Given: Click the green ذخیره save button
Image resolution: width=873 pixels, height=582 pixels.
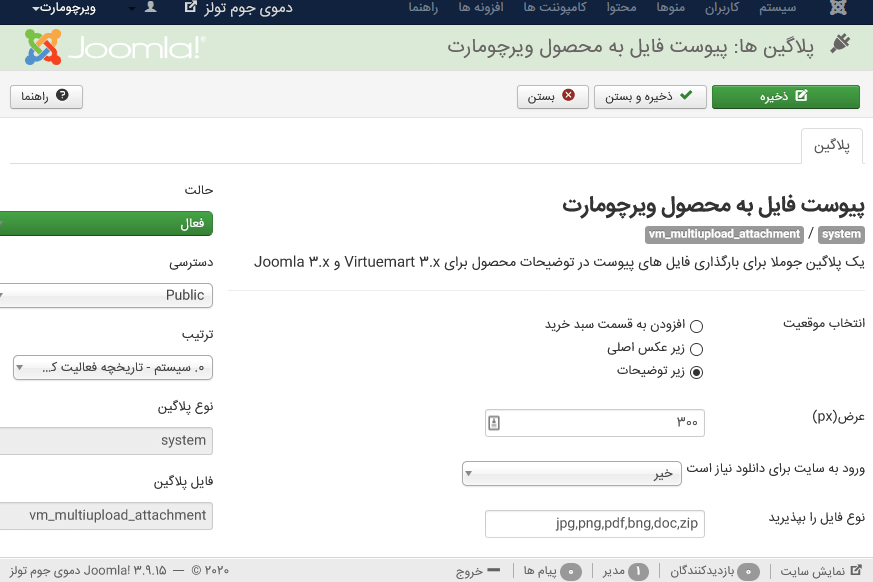Looking at the screenshot, I should coord(785,97).
